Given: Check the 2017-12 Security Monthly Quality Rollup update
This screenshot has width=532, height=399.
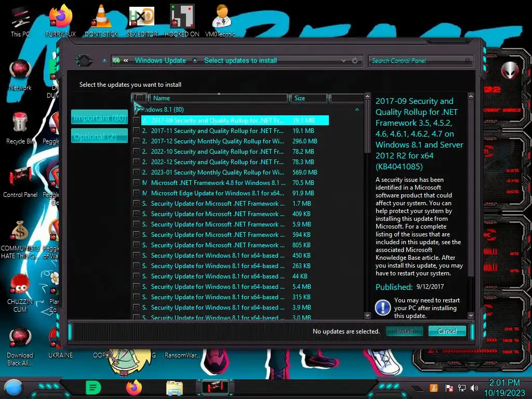Looking at the screenshot, I should coord(136,141).
